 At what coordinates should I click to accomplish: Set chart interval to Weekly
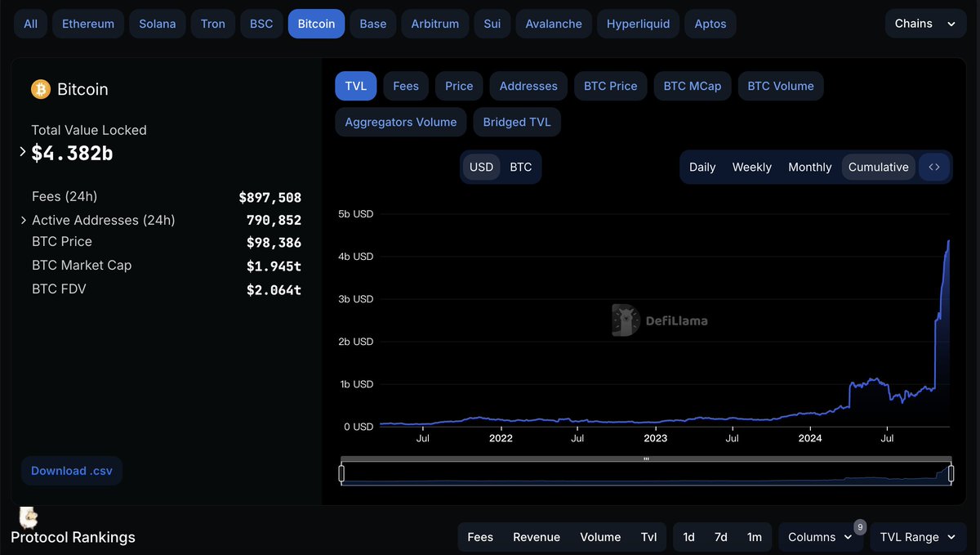752,167
